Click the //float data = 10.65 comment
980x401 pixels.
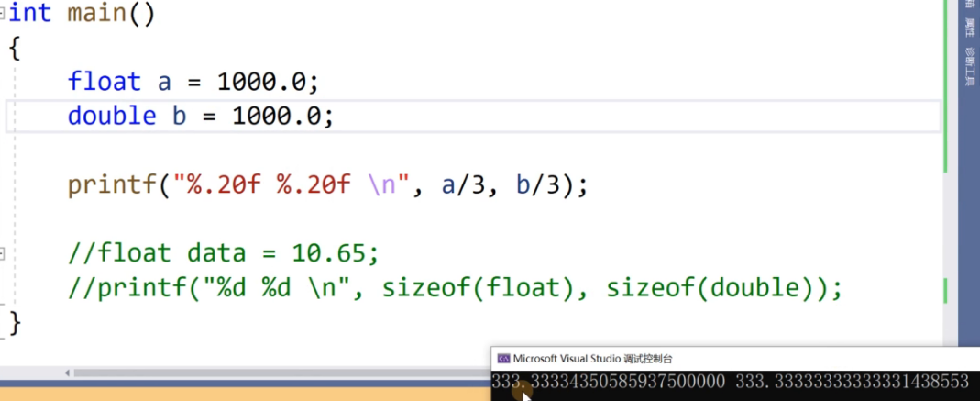pyautogui.click(x=223, y=253)
